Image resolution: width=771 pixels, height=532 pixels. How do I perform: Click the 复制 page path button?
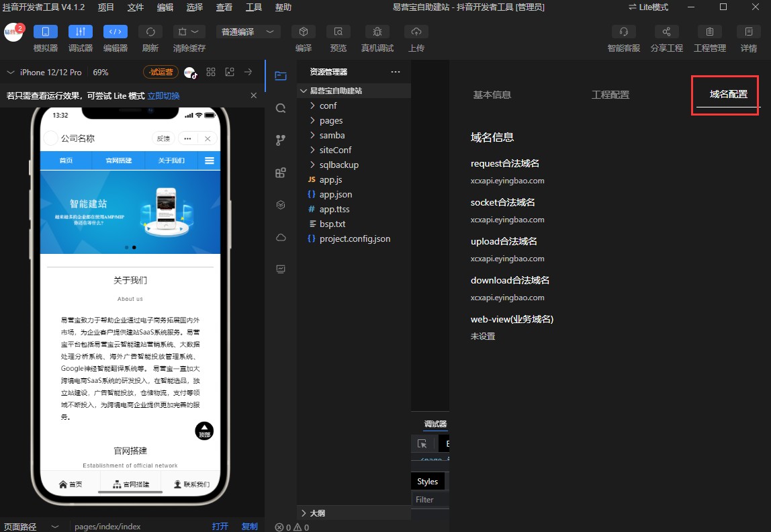point(249,527)
